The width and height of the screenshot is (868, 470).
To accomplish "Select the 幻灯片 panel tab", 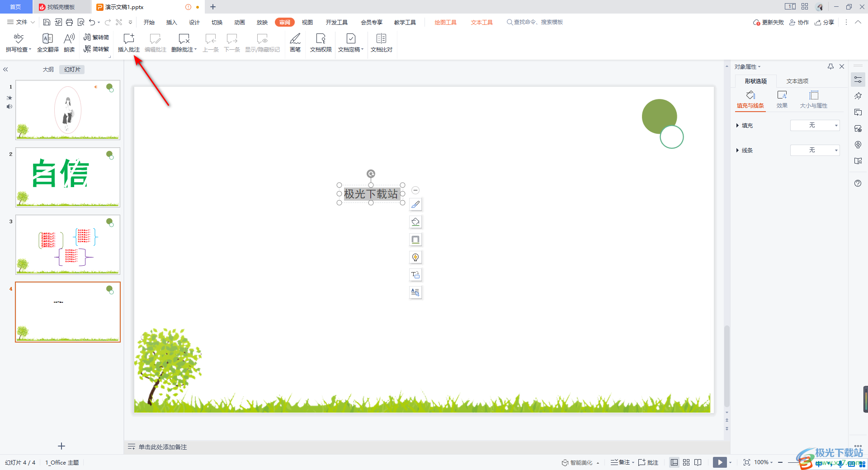I will tap(72, 70).
